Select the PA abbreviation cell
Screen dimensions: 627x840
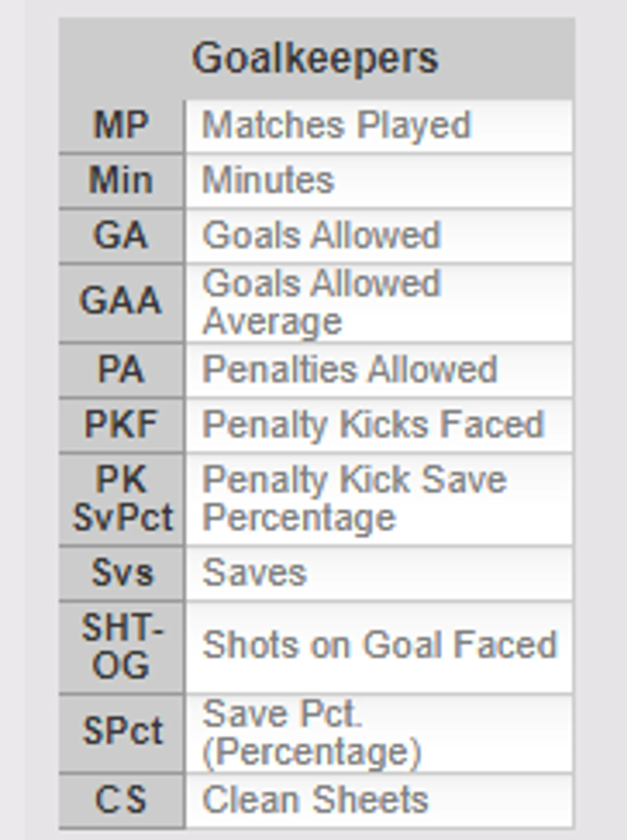[122, 369]
